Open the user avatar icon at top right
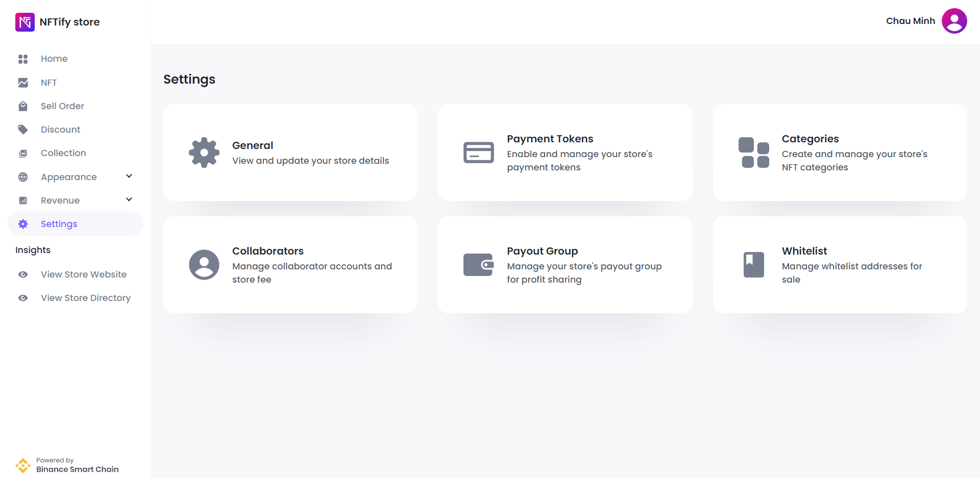This screenshot has height=478, width=980. pyautogui.click(x=954, y=21)
